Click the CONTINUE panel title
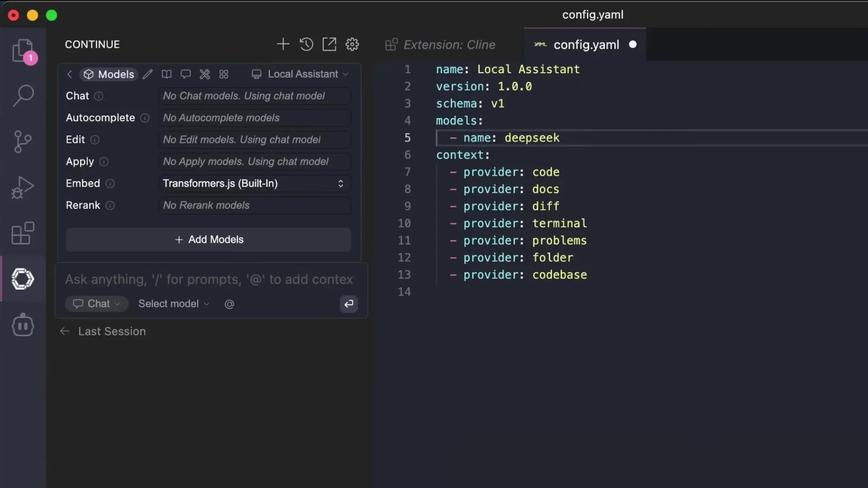868x488 pixels. [x=92, y=44]
